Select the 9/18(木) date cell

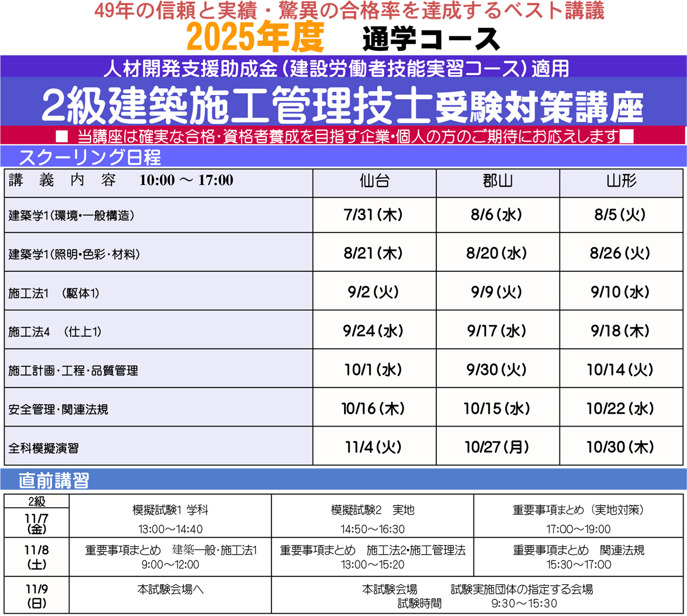click(621, 330)
